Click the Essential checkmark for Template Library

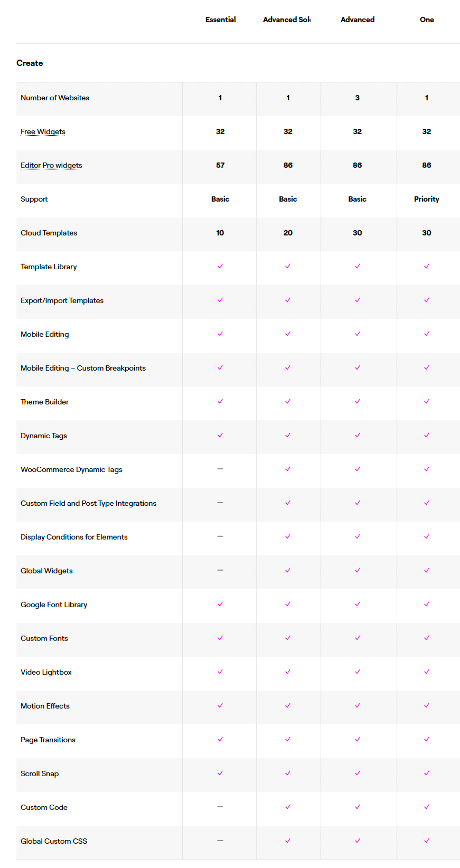(220, 267)
